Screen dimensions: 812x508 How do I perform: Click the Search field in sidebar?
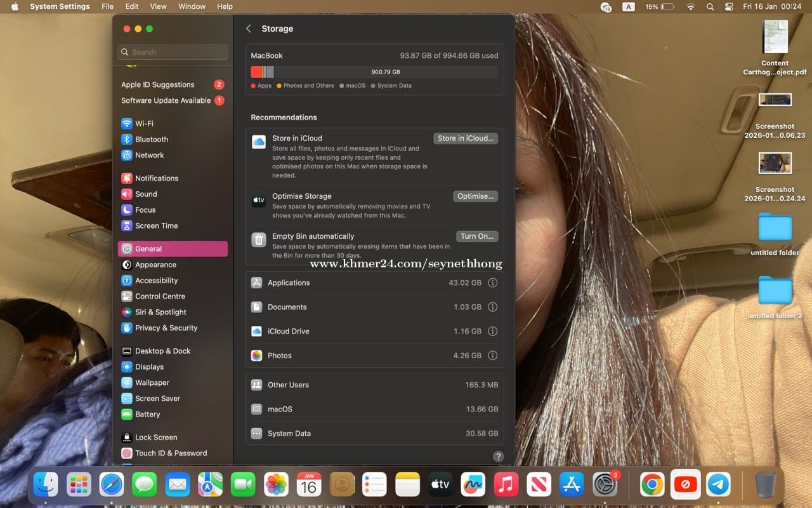[173, 52]
